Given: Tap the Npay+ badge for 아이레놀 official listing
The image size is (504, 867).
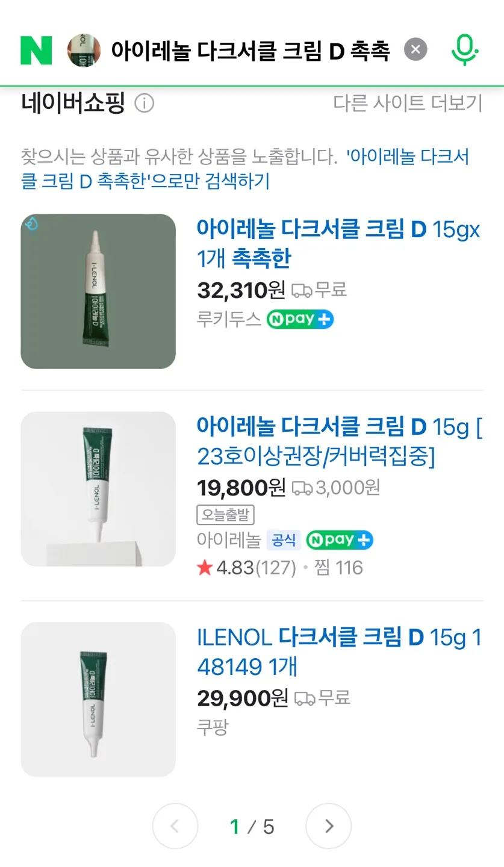Looking at the screenshot, I should (x=340, y=540).
